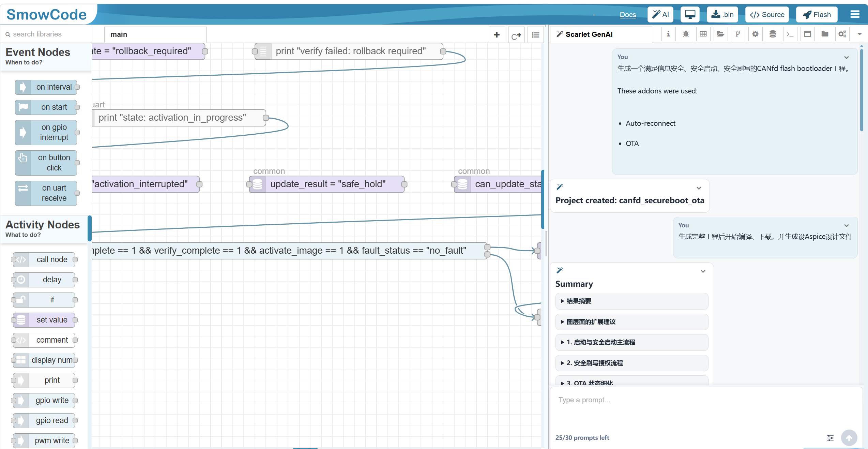Open the closed folder panel icon
The image size is (868, 449).
(825, 34)
